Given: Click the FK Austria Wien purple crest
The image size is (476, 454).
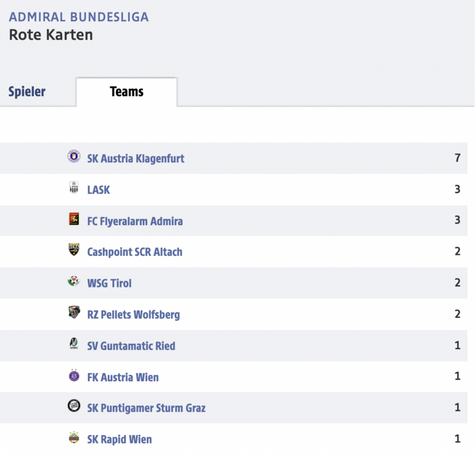Looking at the screenshot, I should pyautogui.click(x=74, y=375).
